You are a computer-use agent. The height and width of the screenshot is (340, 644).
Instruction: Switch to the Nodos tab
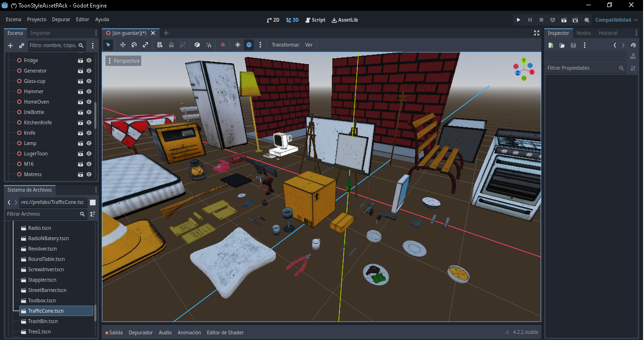click(584, 33)
